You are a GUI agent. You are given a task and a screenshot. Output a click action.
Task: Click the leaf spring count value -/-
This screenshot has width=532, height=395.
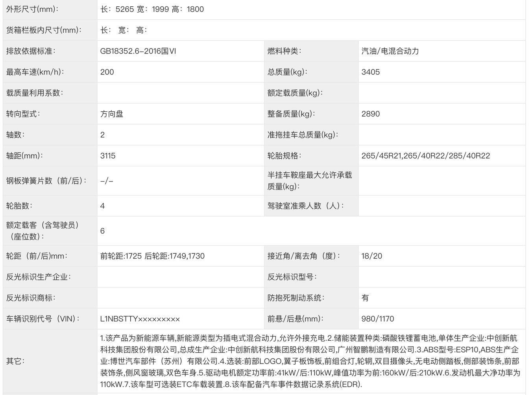(x=107, y=181)
